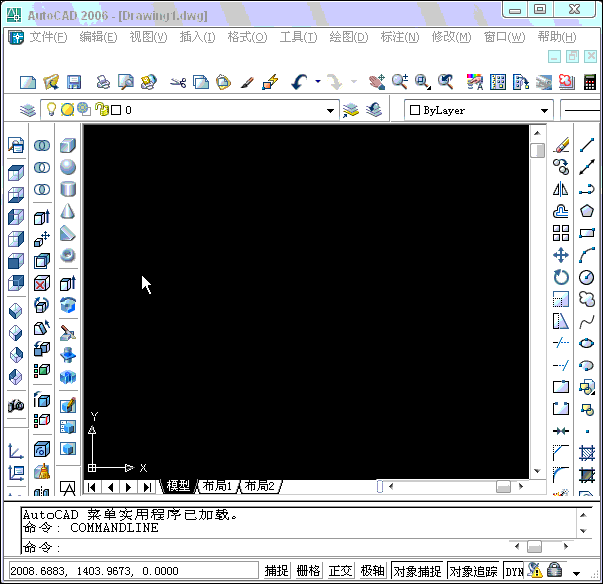Select the Move modify tool
Screen dimensions: 603x584
click(x=561, y=255)
